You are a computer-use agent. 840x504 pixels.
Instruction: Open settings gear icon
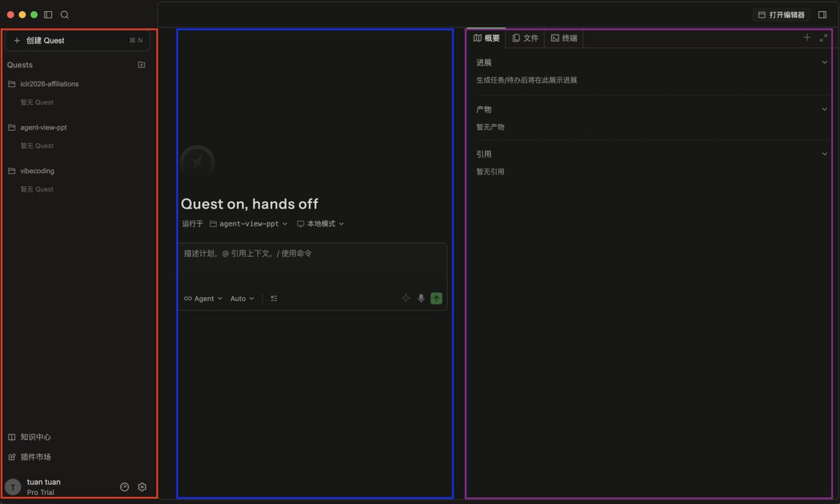click(142, 487)
